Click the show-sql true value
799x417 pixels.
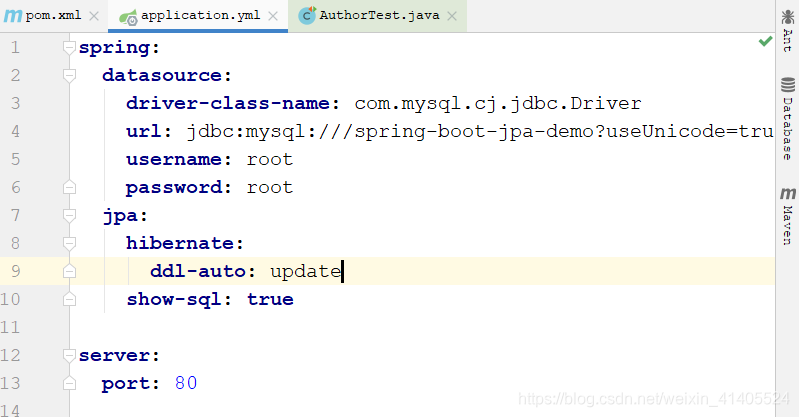270,299
